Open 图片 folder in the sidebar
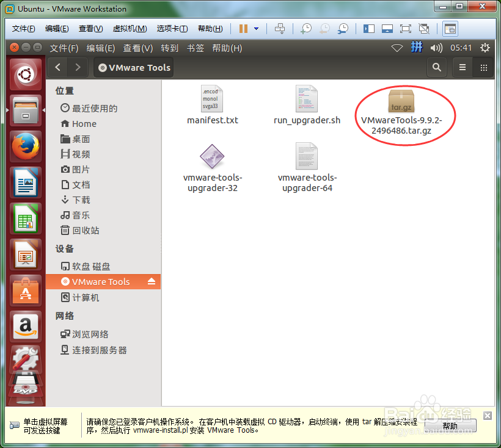This screenshot has height=448, width=501. click(x=75, y=170)
